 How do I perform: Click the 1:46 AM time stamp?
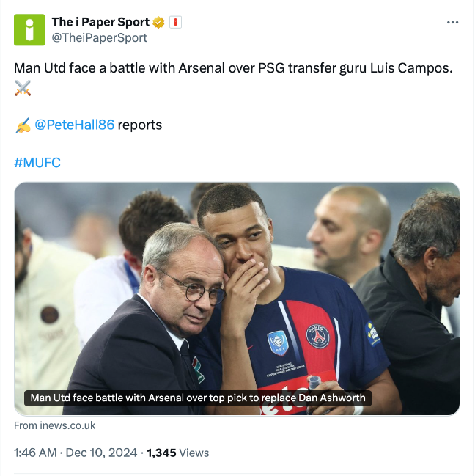tap(35, 453)
